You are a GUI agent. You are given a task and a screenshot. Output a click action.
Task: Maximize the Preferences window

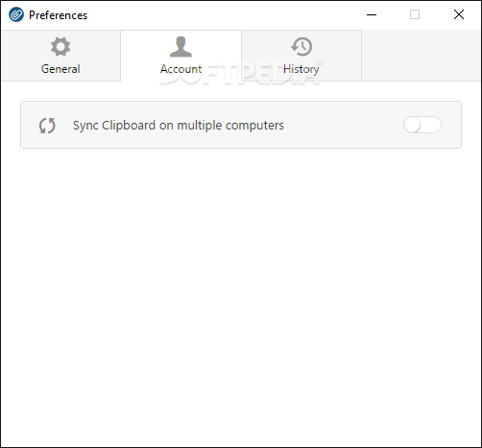[x=415, y=14]
